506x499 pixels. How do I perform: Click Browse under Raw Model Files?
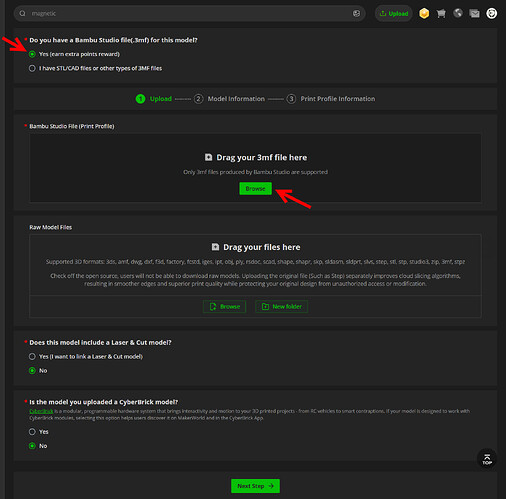click(224, 307)
